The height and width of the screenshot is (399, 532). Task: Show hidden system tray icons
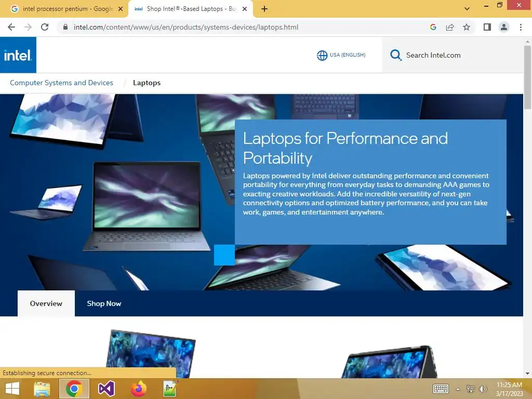458,389
